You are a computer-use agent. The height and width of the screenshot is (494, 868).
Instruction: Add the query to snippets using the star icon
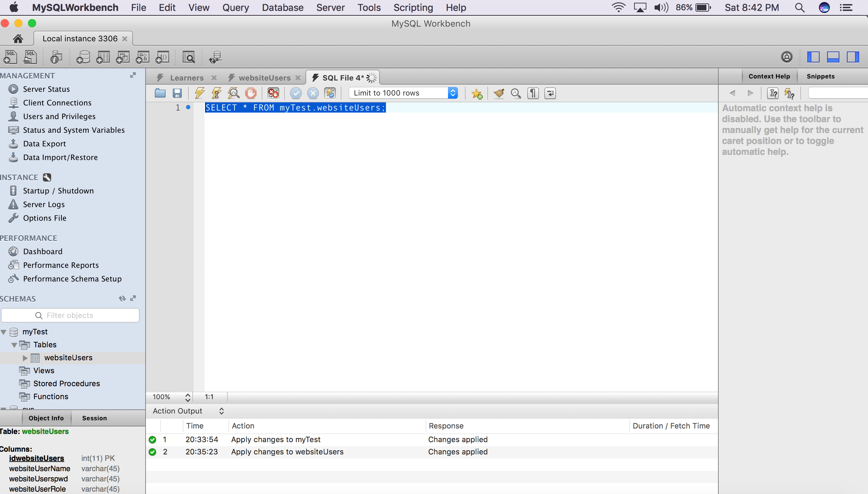click(x=477, y=93)
